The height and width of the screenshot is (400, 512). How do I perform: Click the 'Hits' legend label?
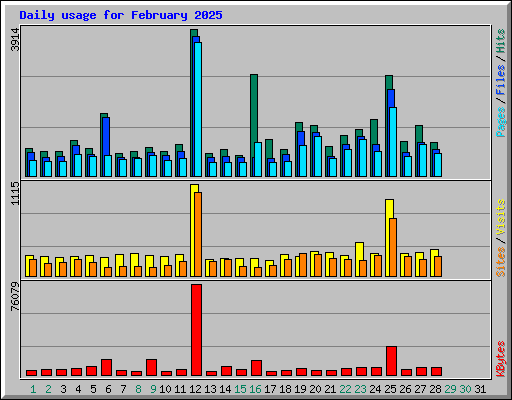tap(501, 41)
